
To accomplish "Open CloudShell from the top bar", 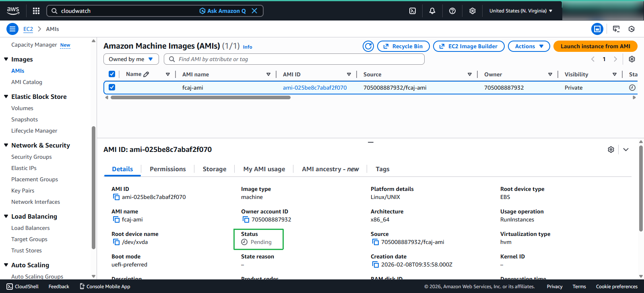I will 413,11.
